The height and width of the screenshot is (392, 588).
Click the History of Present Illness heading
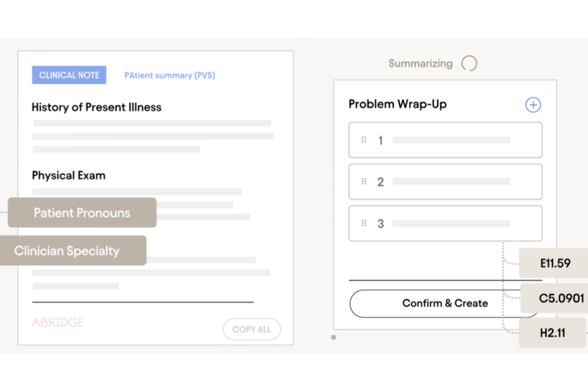[x=97, y=107]
